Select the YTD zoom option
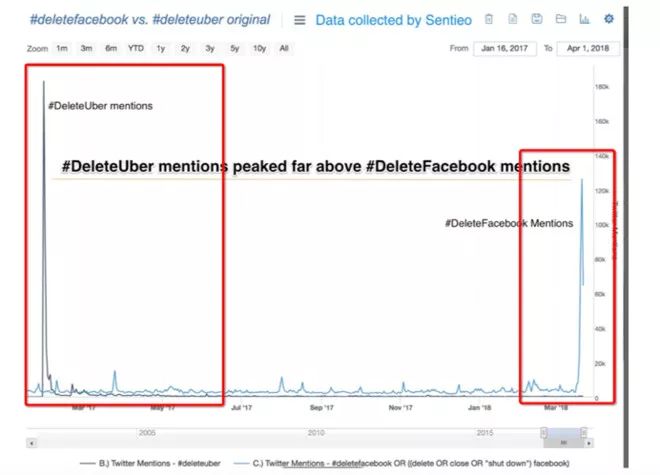Viewport: 660px width, 475px height. [x=135, y=48]
